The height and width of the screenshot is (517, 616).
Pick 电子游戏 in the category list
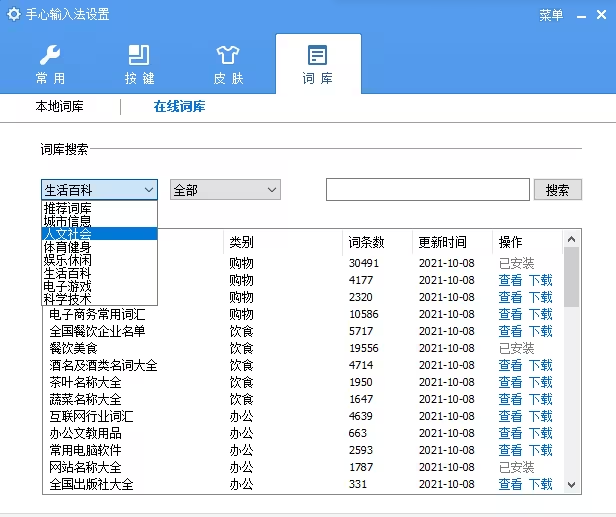pyautogui.click(x=68, y=286)
